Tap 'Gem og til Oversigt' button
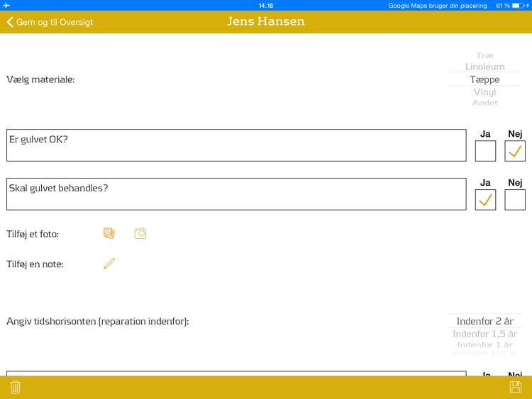Image resolution: width=532 pixels, height=399 pixels. click(50, 22)
